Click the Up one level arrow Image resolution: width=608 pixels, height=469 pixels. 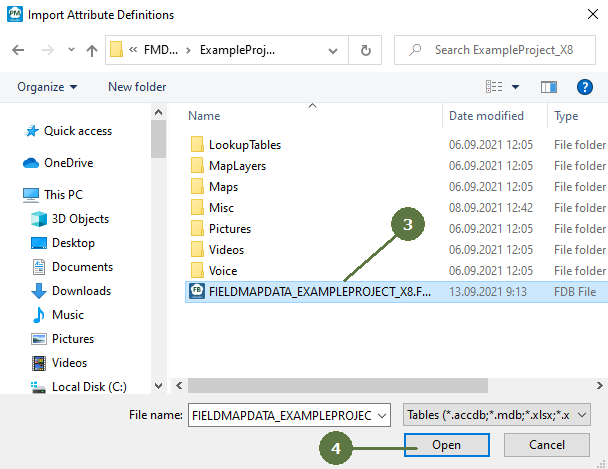tap(92, 50)
